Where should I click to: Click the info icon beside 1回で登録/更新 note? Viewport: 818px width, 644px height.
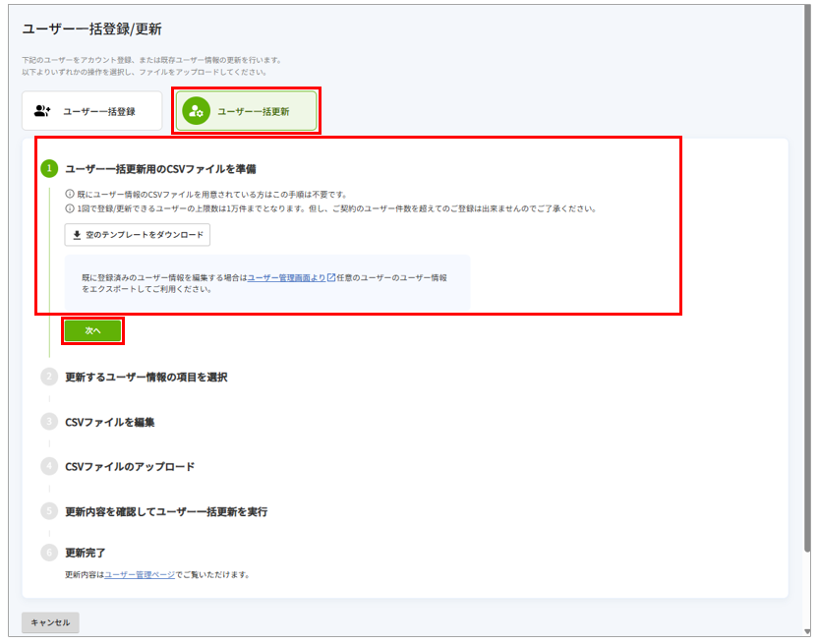coord(70,208)
